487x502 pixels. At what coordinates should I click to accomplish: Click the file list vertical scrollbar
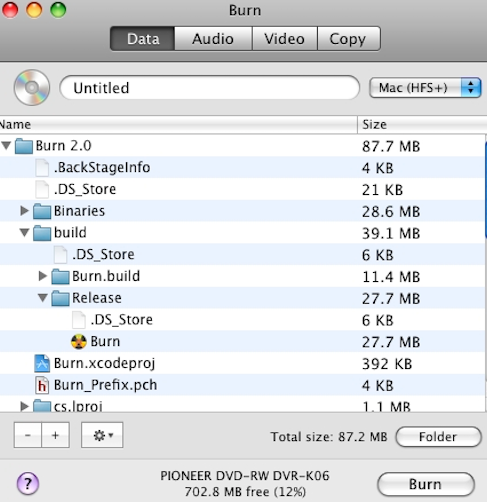click(486, 189)
